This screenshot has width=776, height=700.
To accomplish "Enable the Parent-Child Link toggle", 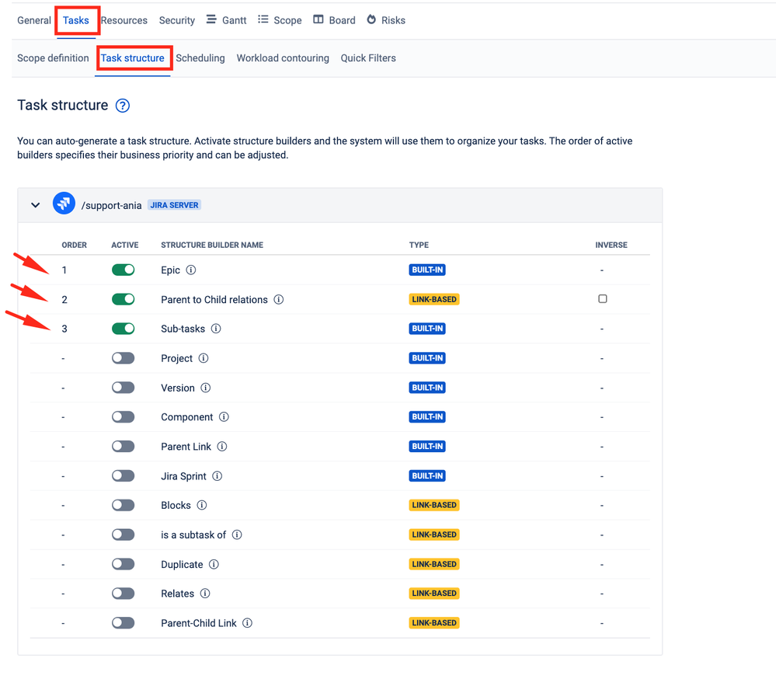I will (x=124, y=623).
